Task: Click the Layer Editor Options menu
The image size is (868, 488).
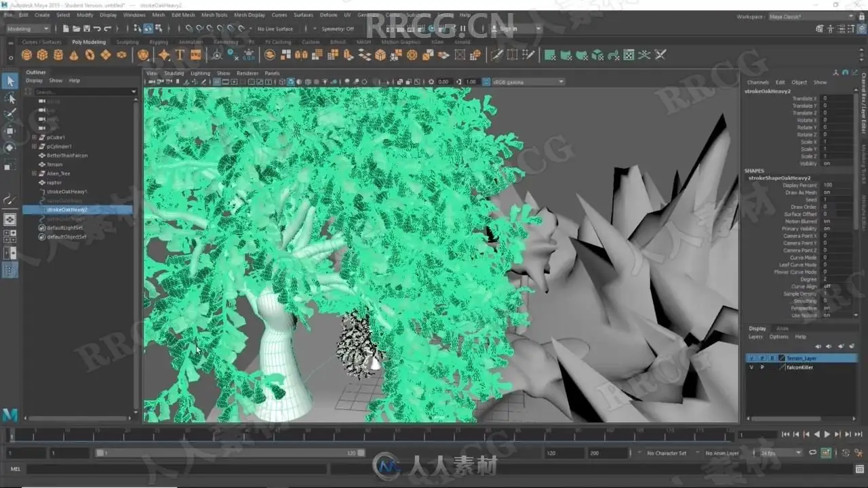Action: click(x=778, y=337)
